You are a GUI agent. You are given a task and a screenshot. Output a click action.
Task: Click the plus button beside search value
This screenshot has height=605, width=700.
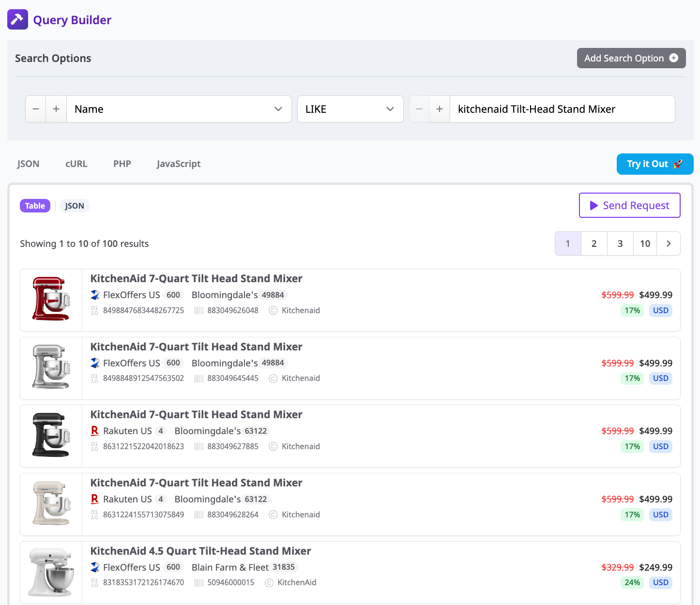point(440,109)
